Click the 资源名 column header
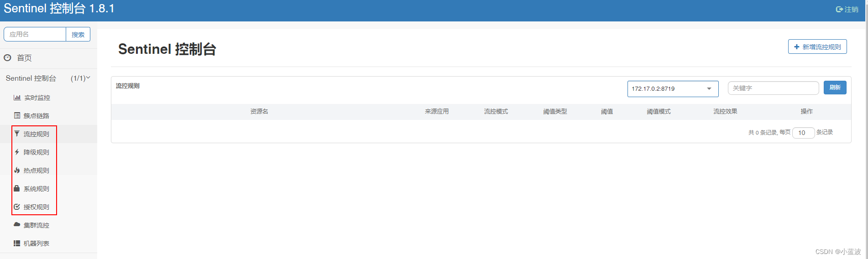The height and width of the screenshot is (259, 868). (x=259, y=111)
